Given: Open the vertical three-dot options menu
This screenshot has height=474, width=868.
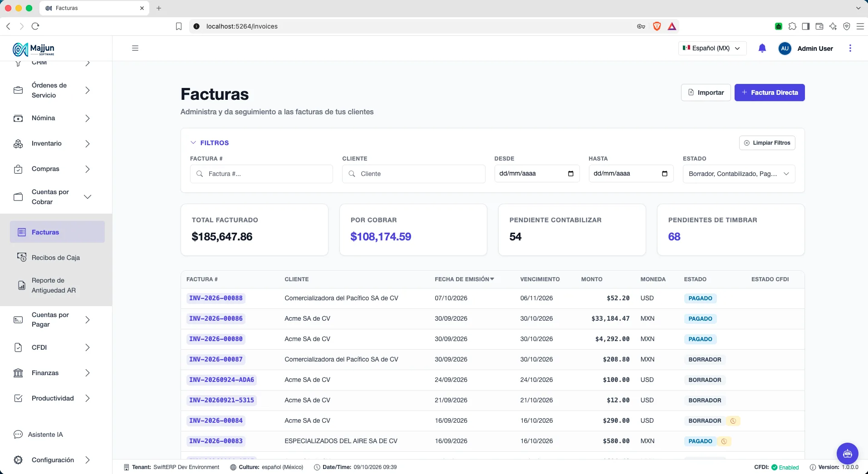Looking at the screenshot, I should point(850,48).
